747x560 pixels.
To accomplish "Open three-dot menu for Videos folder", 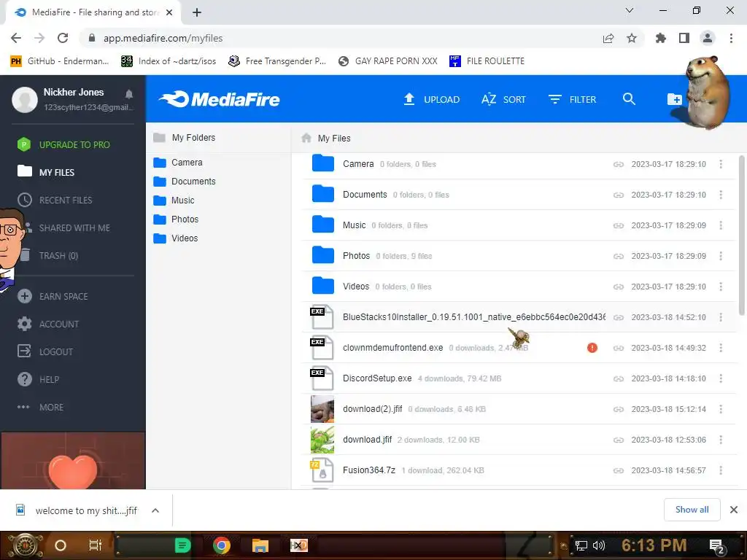I will point(721,287).
